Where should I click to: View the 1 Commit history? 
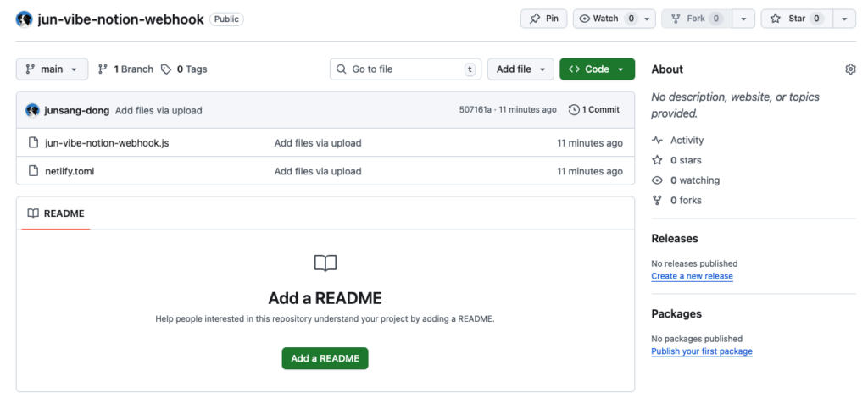click(x=594, y=109)
